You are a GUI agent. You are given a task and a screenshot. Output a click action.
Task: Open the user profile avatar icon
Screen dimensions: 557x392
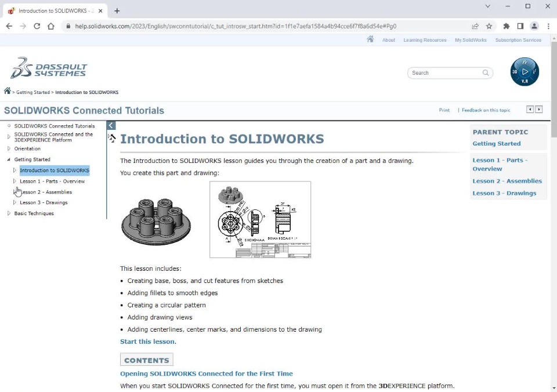coord(534,26)
